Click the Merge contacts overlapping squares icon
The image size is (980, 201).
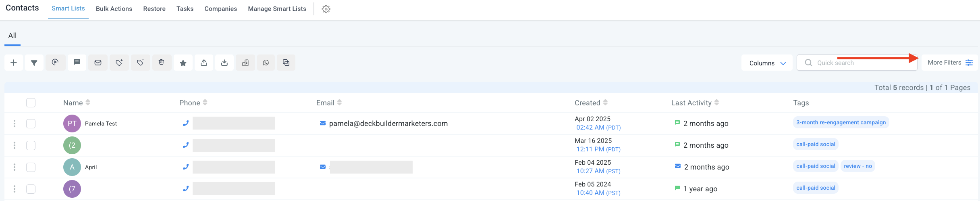point(286,63)
